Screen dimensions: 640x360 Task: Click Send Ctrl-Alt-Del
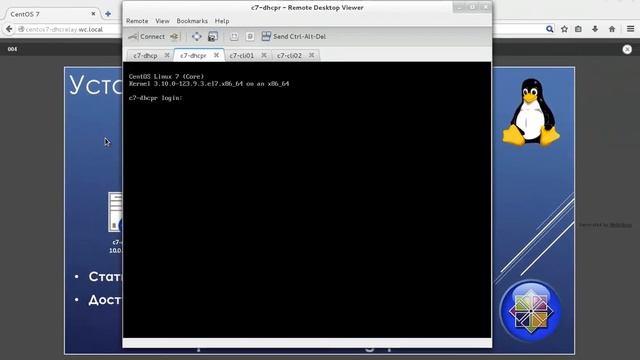294,36
